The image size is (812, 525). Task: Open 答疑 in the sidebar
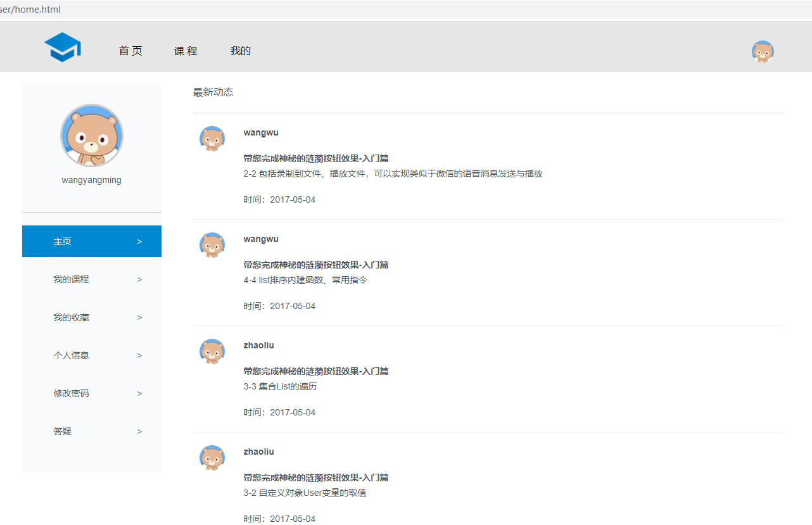92,431
